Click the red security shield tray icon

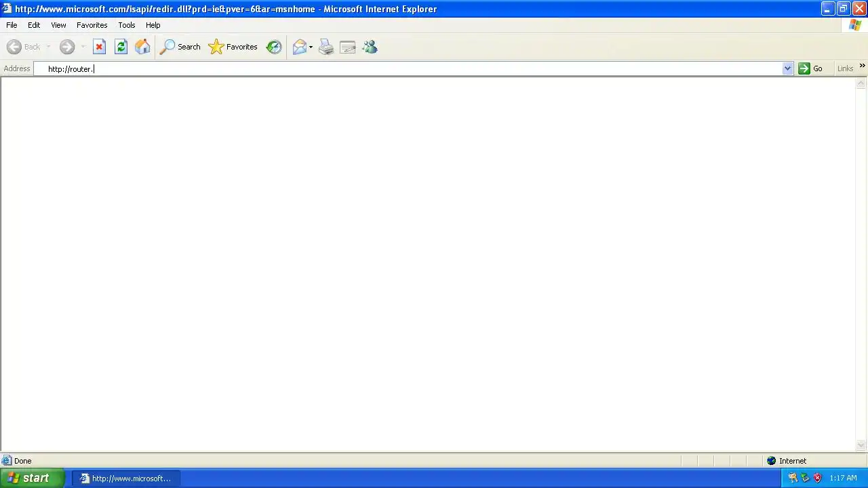click(x=817, y=478)
